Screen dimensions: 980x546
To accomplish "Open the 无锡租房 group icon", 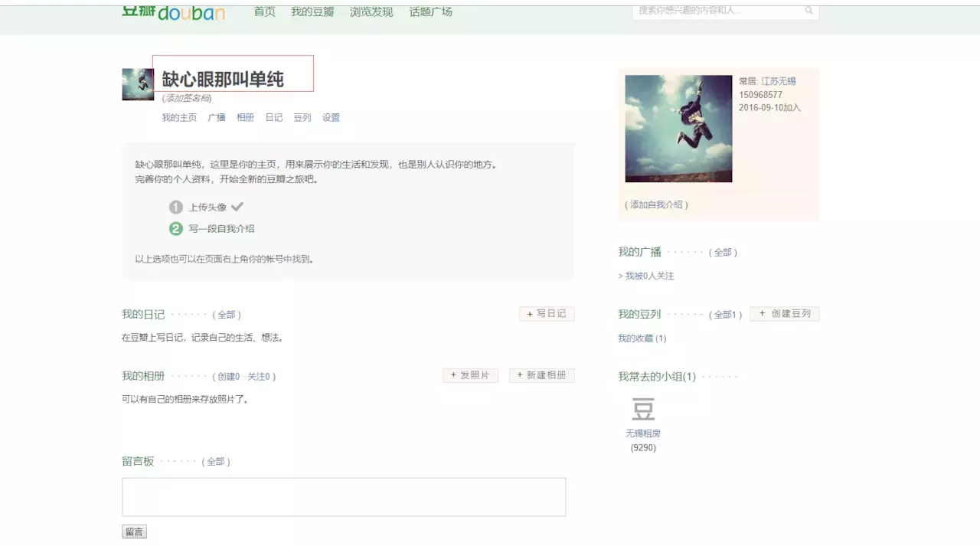I will (643, 409).
